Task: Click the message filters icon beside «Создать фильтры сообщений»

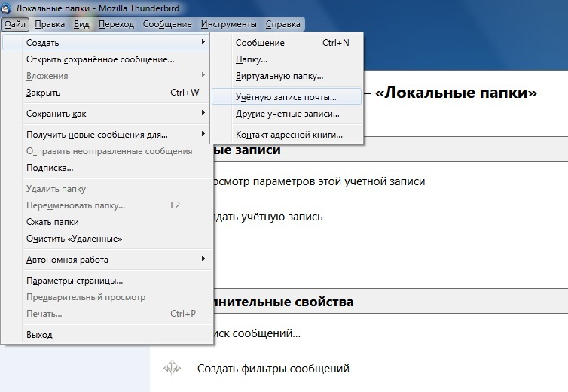Action: pos(173,369)
